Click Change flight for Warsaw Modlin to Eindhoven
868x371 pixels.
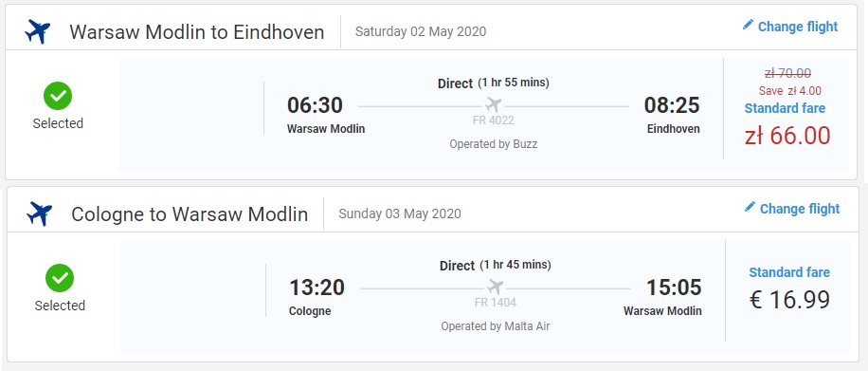[798, 27]
